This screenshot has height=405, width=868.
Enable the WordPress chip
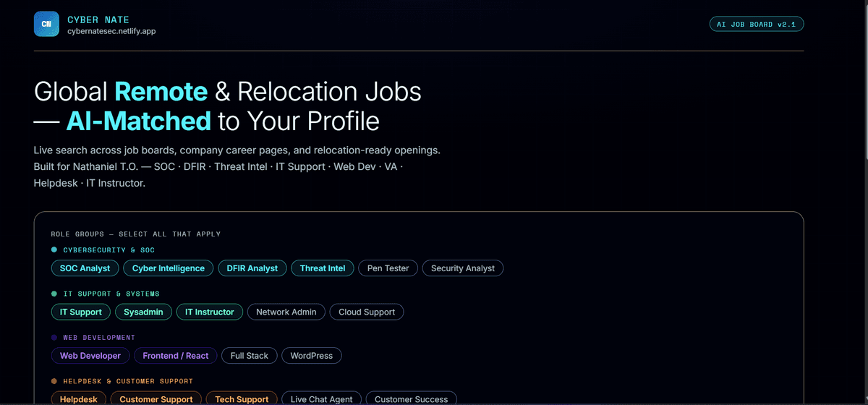pyautogui.click(x=312, y=356)
